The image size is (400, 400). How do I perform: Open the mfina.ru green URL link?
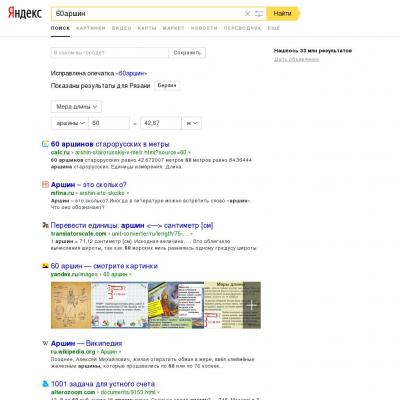coord(89,193)
